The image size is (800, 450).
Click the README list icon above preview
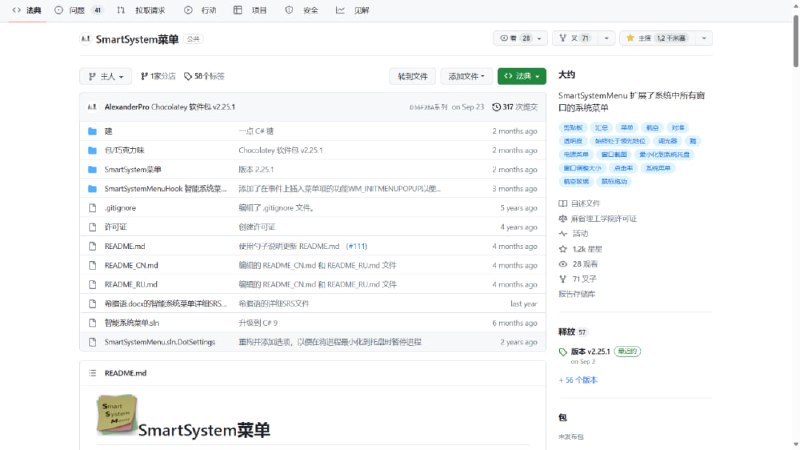pyautogui.click(x=92, y=373)
